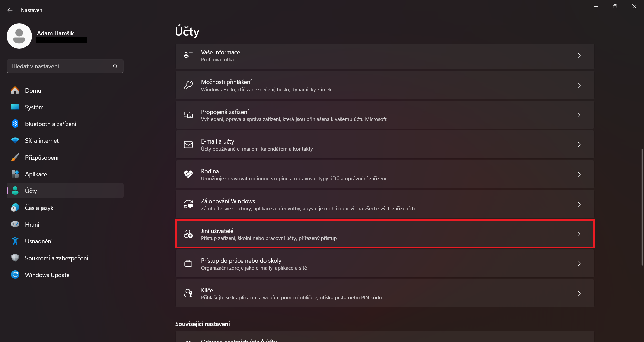Open Propojená zařízení settings
This screenshot has height=342, width=644.
(384, 115)
